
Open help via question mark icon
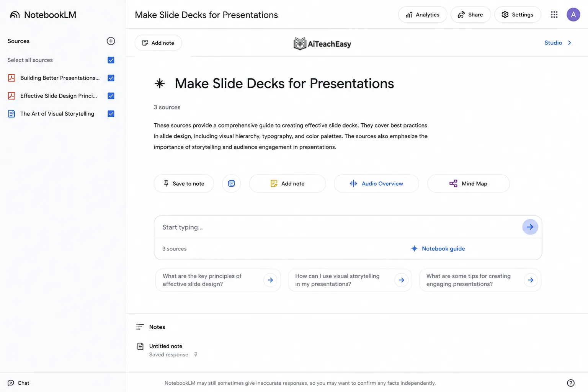click(570, 383)
